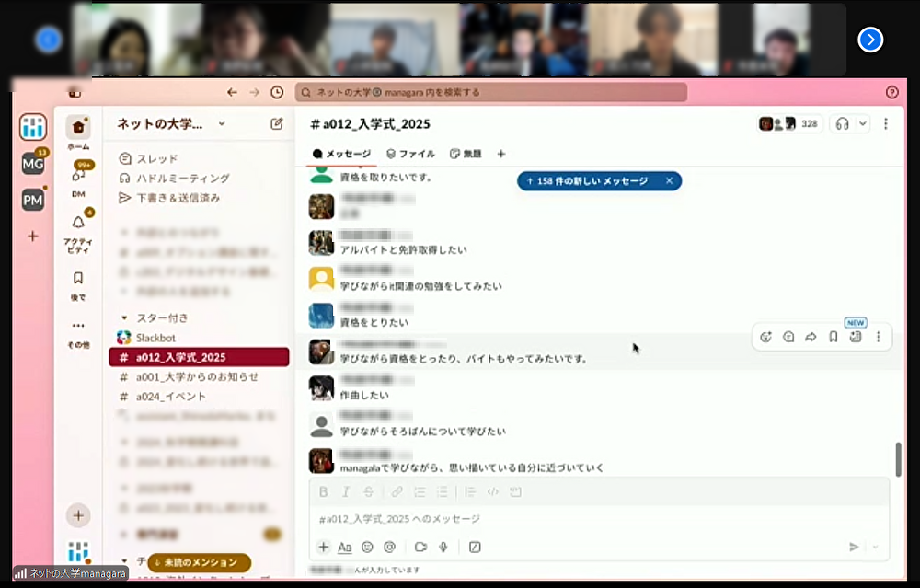920x588 pixels.
Task: Click the message list scrollbar thumb
Action: point(898,459)
